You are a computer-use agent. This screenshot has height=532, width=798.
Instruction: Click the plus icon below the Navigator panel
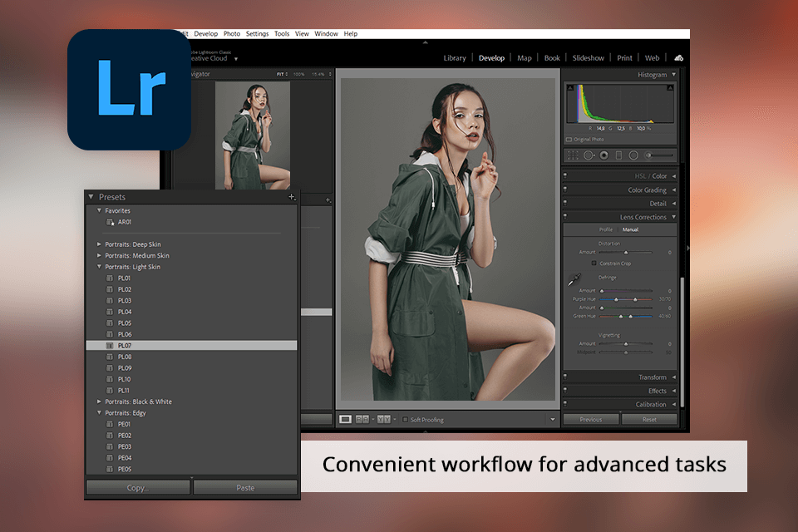[x=328, y=200]
